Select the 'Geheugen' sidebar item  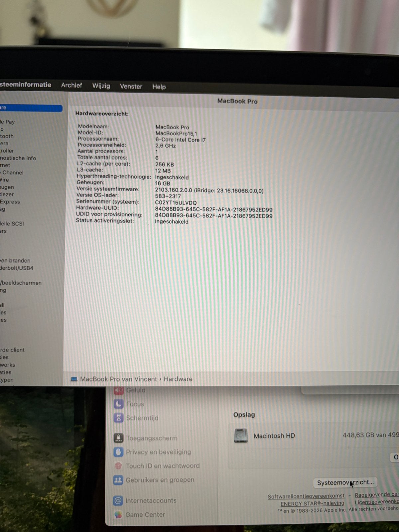click(x=7, y=187)
